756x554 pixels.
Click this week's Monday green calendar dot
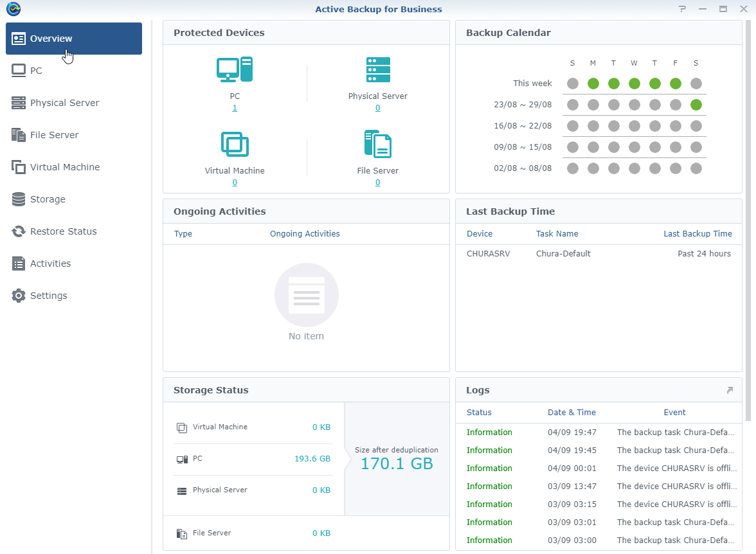[x=593, y=84]
